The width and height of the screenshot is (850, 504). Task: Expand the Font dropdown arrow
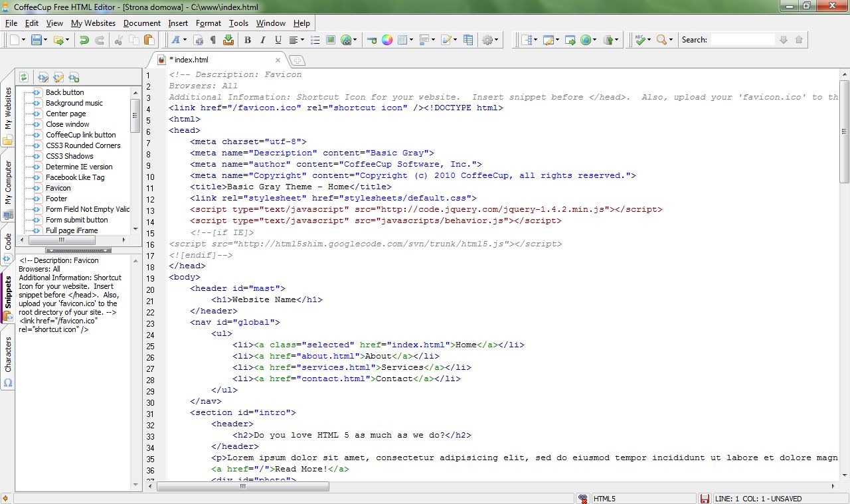[x=185, y=40]
